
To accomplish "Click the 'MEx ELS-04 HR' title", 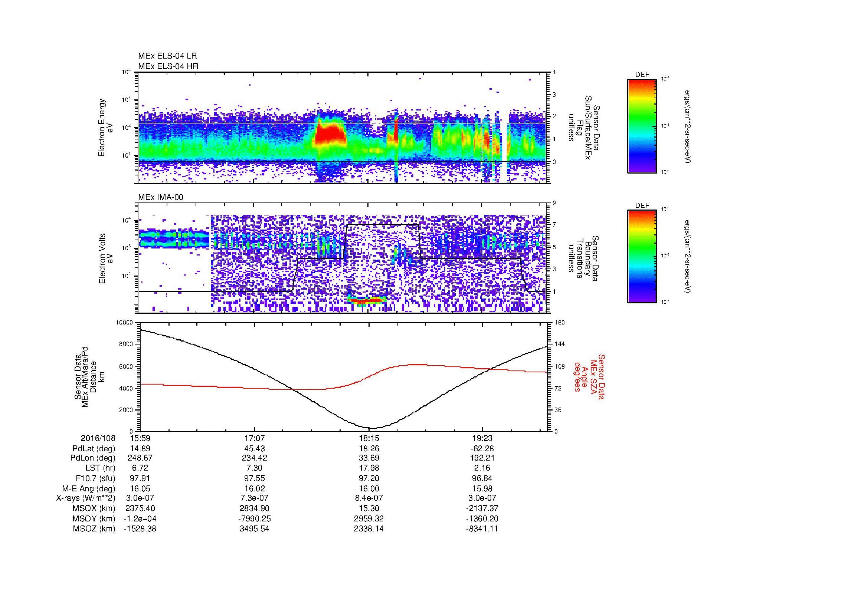I will click(x=168, y=66).
